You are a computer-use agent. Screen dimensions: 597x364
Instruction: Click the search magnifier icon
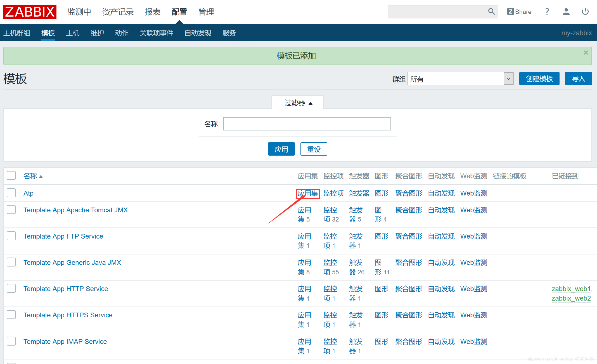click(x=491, y=11)
